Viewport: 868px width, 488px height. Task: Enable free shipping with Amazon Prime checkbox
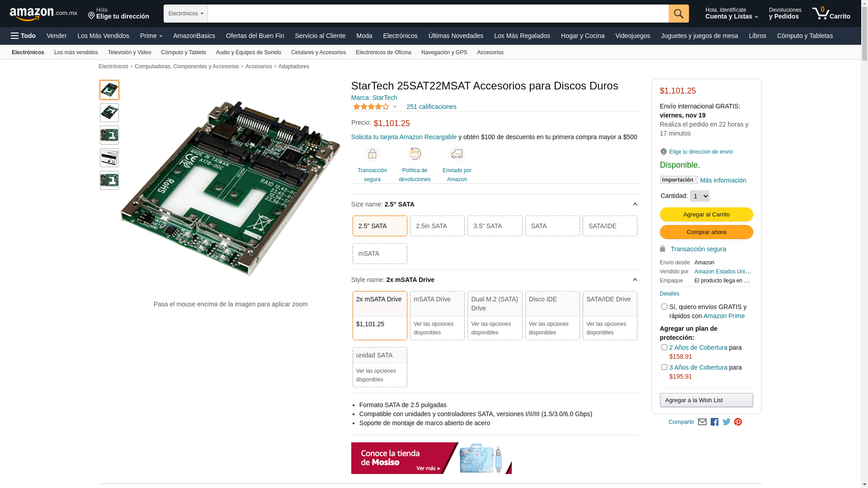[x=664, y=307]
